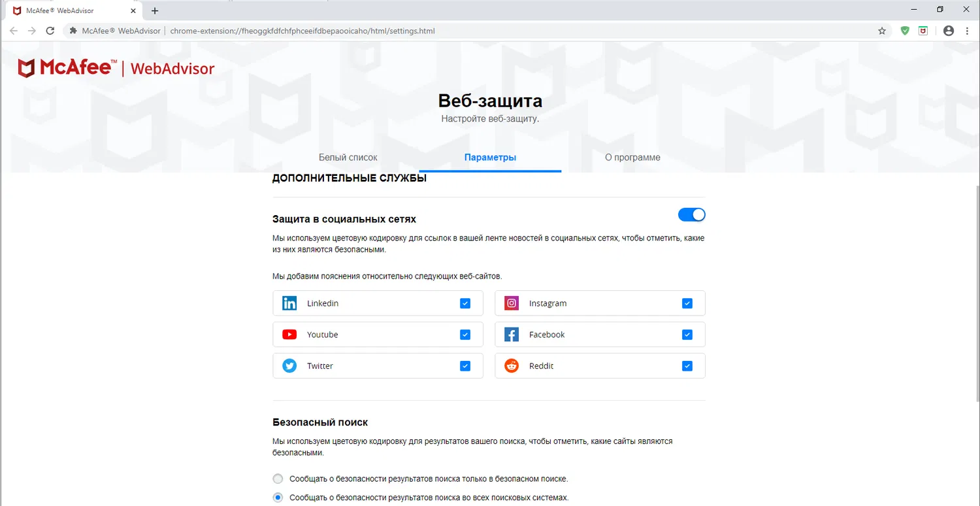Screen dimensions: 980x506
Task: Open the McAfee WebAdvisor extension icon
Action: [923, 31]
